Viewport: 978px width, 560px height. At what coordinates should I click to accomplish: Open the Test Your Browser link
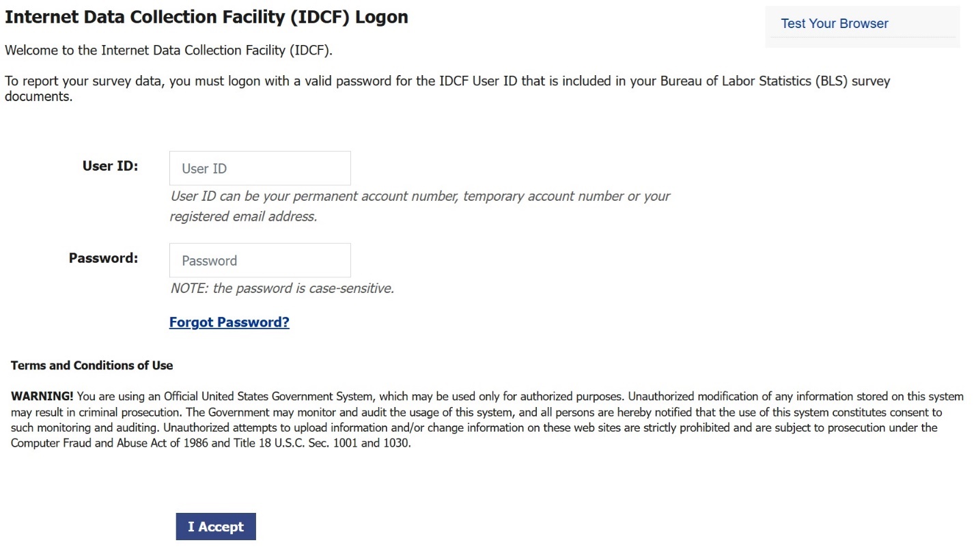(x=834, y=24)
